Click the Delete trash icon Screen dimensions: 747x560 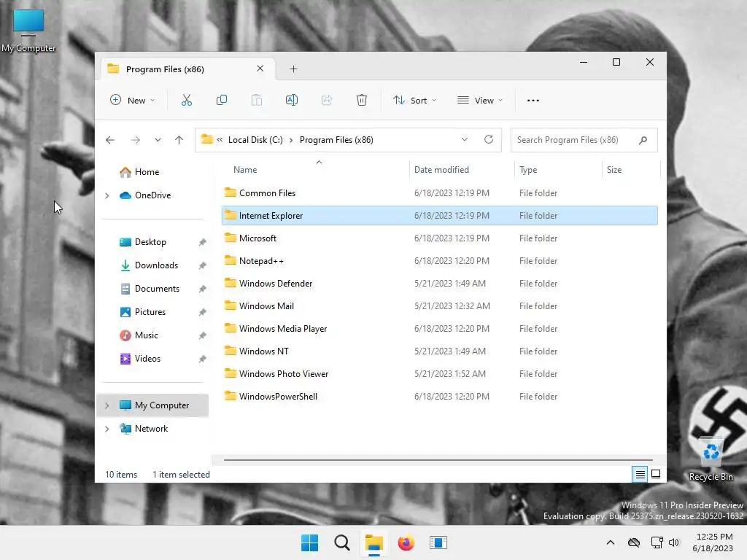(x=362, y=100)
